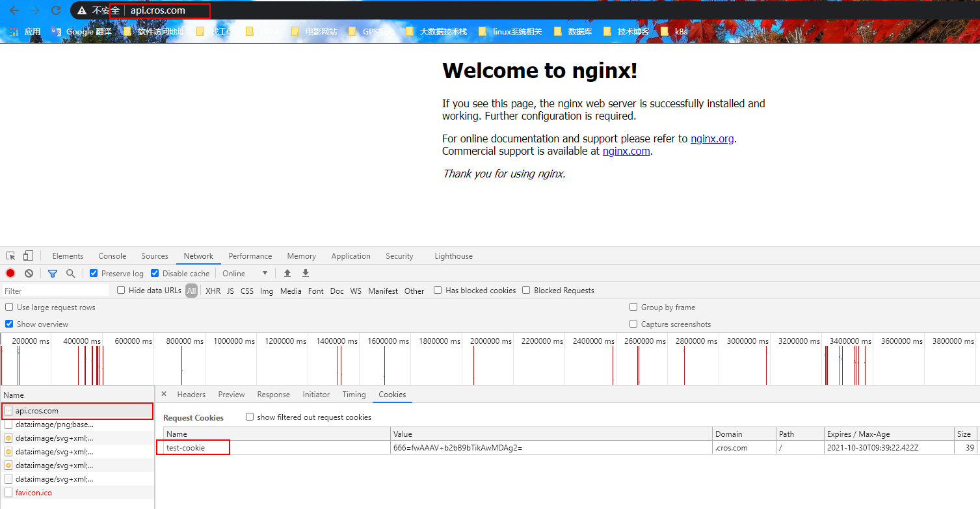Follow the nginx.org link

click(712, 138)
